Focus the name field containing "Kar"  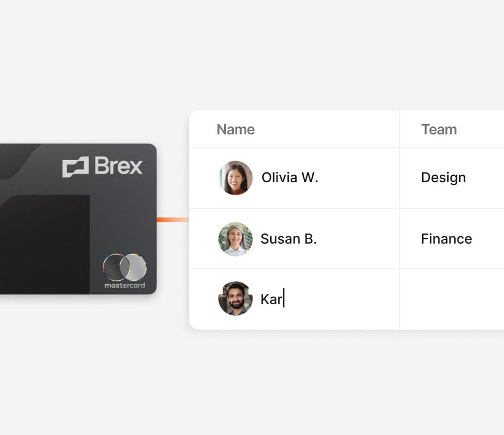pos(271,299)
